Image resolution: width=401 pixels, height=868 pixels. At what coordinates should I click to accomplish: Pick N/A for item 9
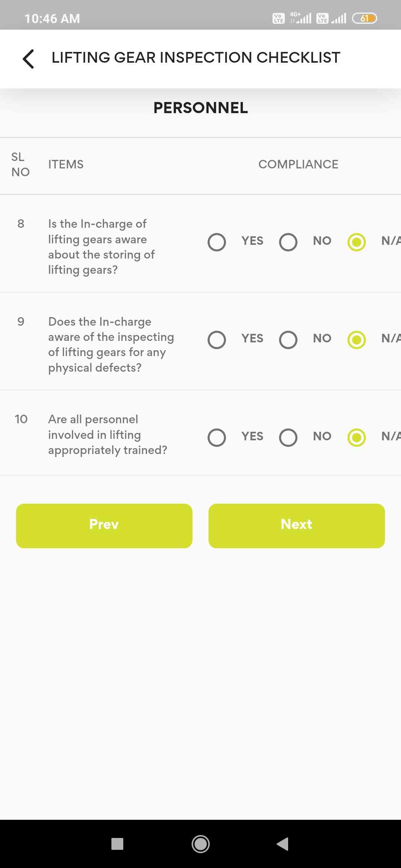click(356, 340)
